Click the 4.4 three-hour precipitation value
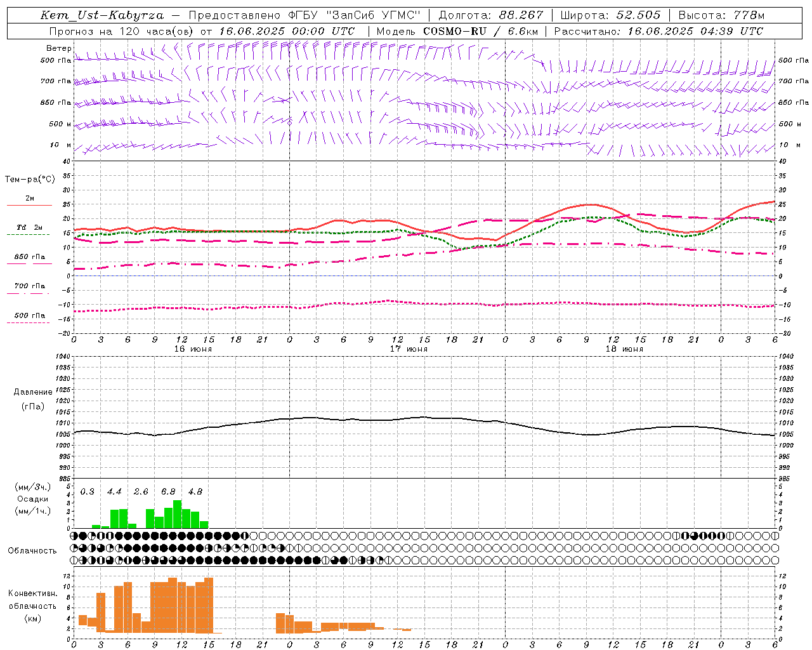The image size is (812, 650). [114, 492]
